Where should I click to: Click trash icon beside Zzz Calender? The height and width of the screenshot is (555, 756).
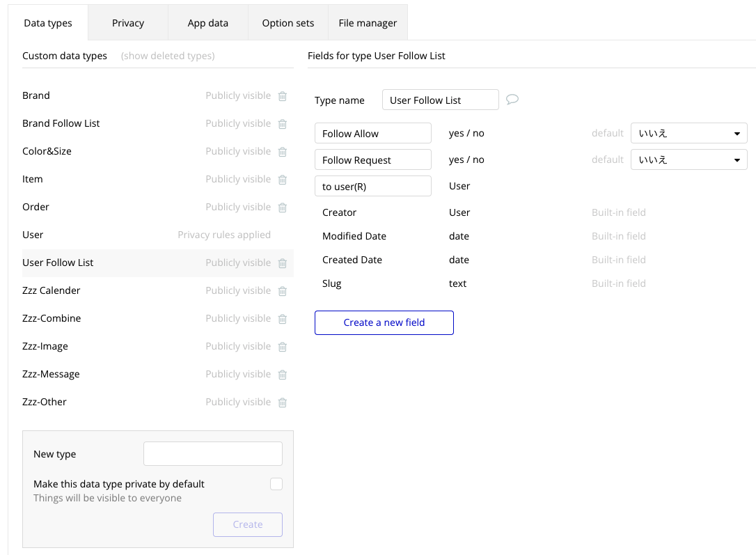[x=283, y=291]
